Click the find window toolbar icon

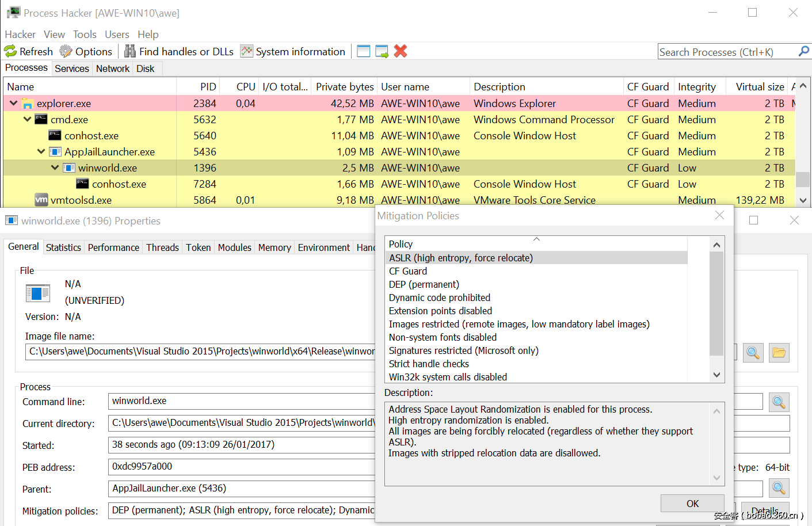pyautogui.click(x=364, y=51)
